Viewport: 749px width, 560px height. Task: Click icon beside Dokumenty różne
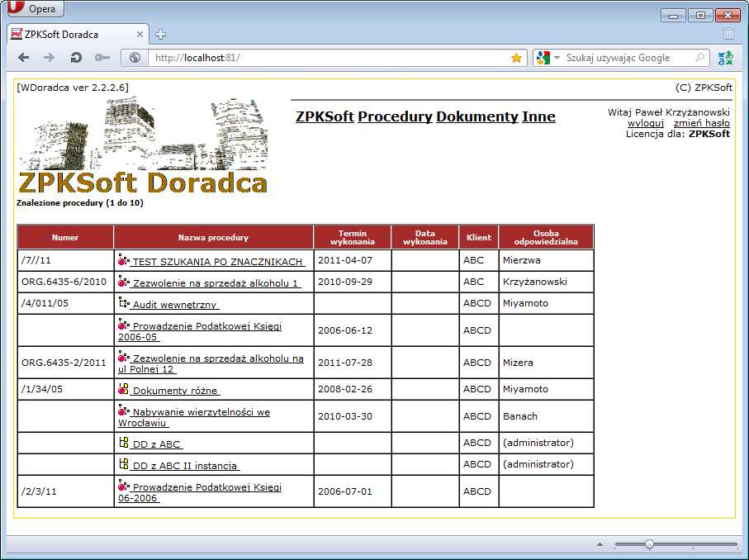[123, 389]
